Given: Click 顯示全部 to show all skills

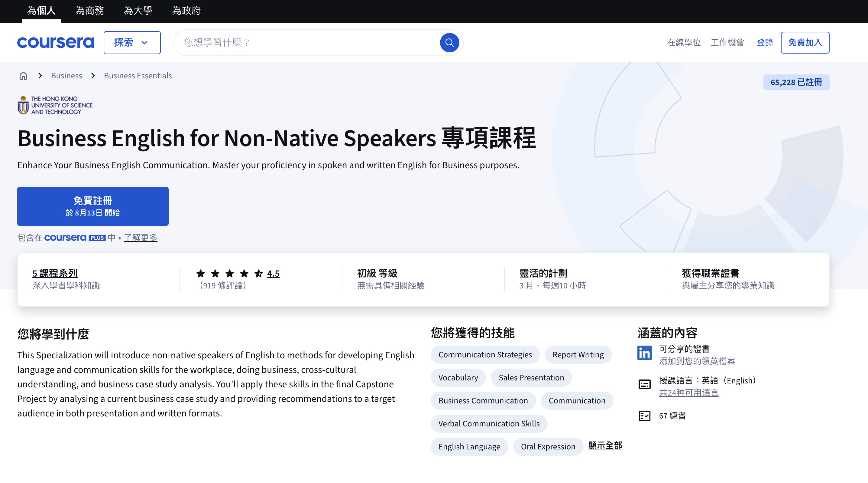Looking at the screenshot, I should pos(605,445).
